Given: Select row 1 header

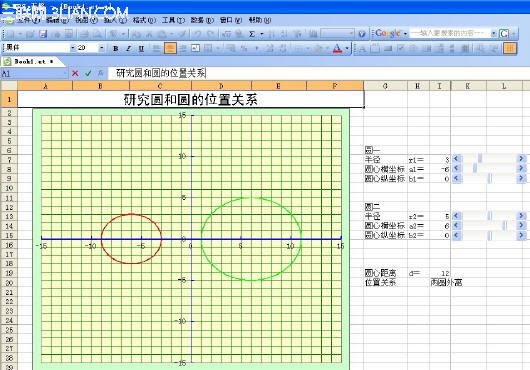Looking at the screenshot, I should 9,99.
